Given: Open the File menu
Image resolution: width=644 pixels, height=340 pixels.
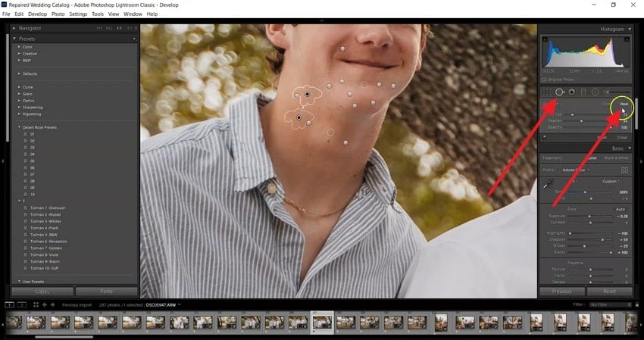Looking at the screenshot, I should 6,14.
